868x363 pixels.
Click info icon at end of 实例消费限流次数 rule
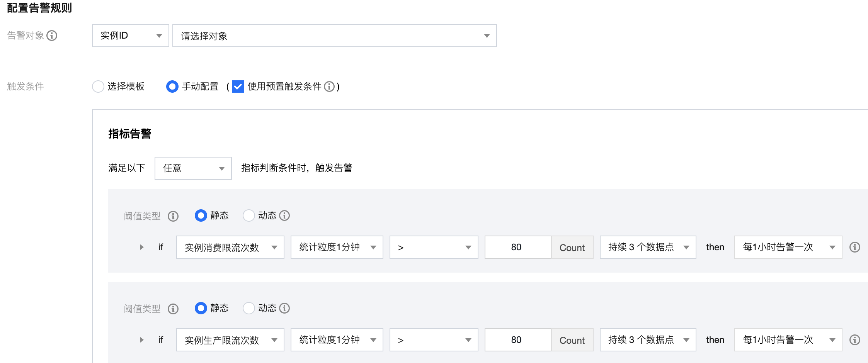click(855, 247)
